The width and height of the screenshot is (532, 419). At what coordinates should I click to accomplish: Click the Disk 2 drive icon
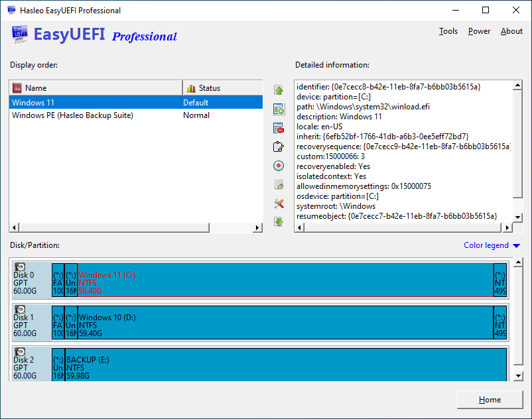(x=20, y=351)
